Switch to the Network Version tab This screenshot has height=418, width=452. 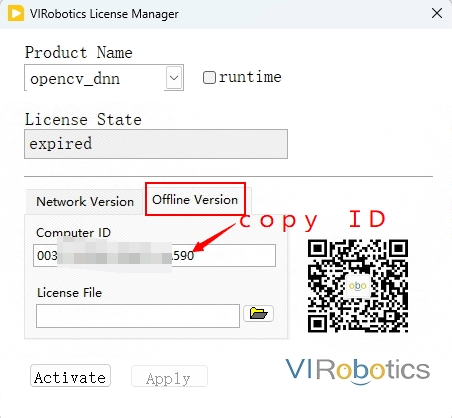(85, 202)
